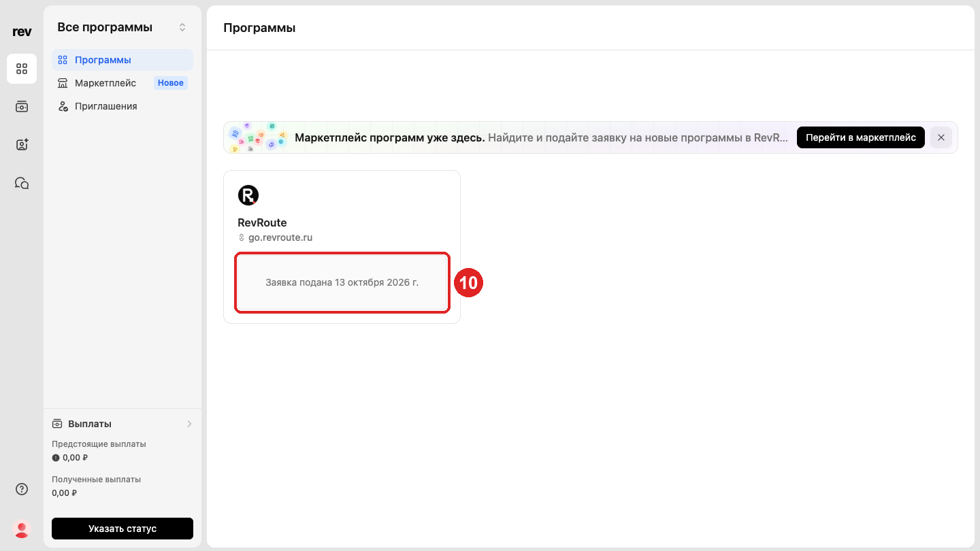Click the 'RevRoute' program name
Image resolution: width=980 pixels, height=551 pixels.
click(262, 222)
